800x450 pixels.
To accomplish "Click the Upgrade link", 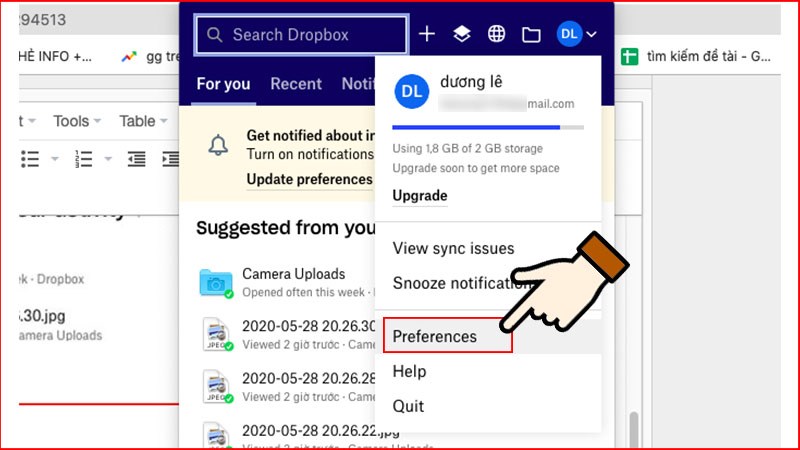I will click(x=420, y=196).
